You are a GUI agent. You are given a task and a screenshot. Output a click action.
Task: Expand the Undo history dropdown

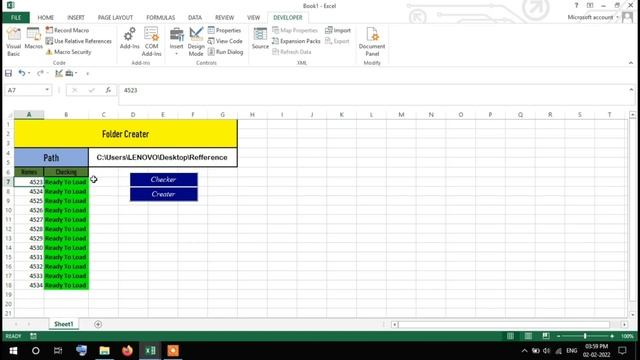click(x=29, y=73)
